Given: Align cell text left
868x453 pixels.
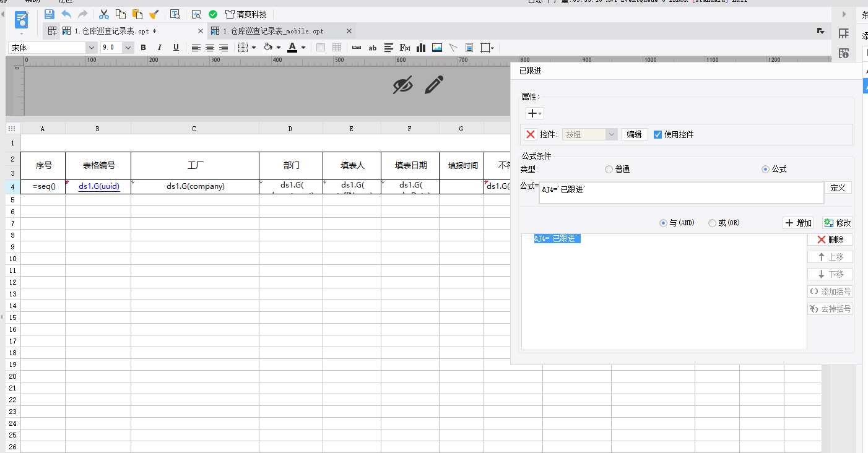Looking at the screenshot, I should point(196,48).
